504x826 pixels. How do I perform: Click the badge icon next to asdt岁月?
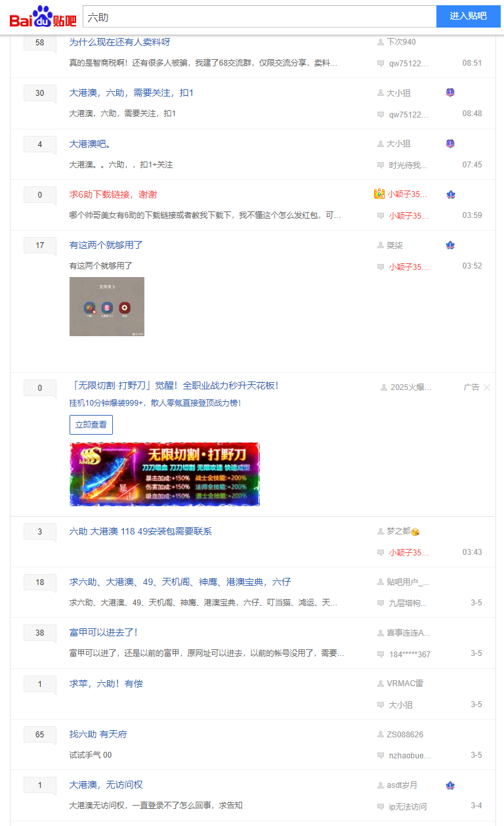click(x=450, y=785)
